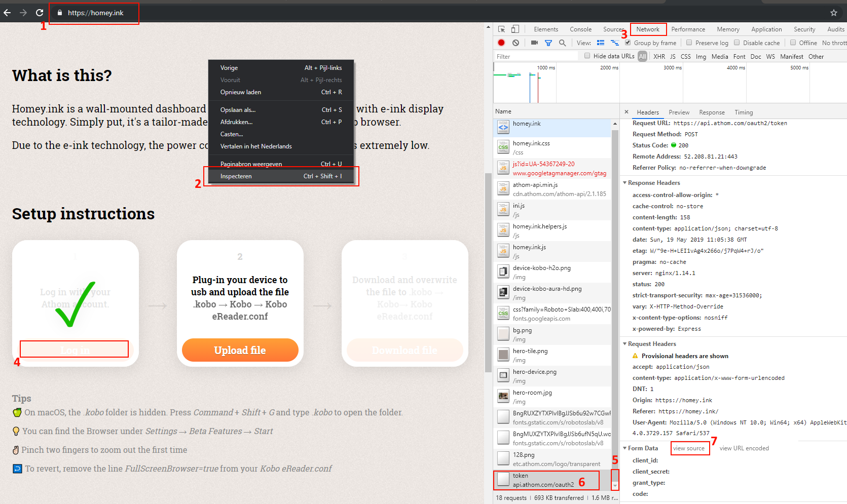Choose Opnieuw laden in the context menu
The width and height of the screenshot is (847, 504).
(x=281, y=92)
